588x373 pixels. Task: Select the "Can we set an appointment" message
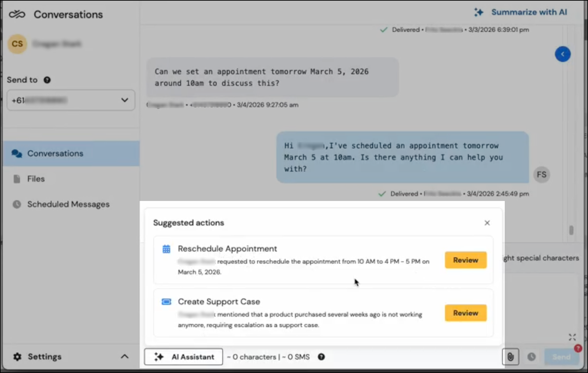(x=272, y=77)
